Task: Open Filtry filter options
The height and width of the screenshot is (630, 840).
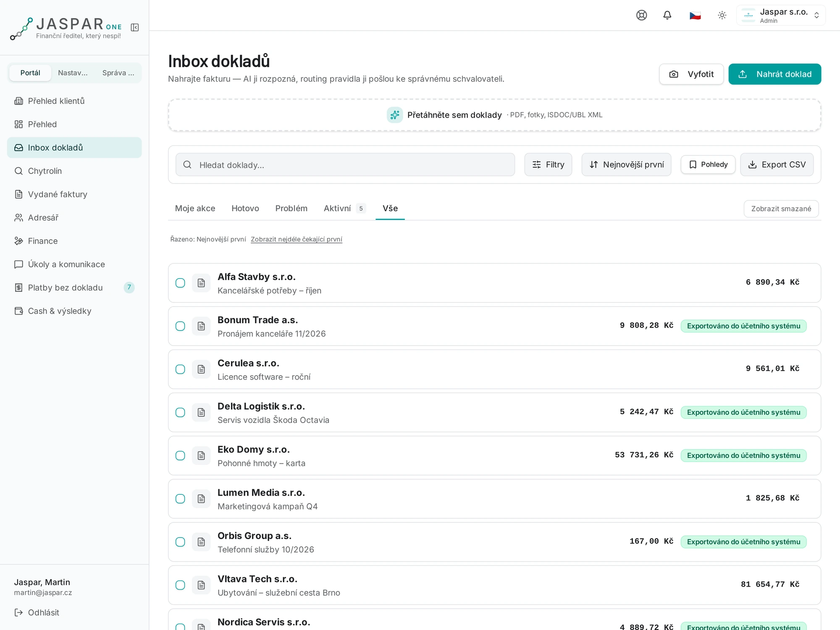Action: 548,165
